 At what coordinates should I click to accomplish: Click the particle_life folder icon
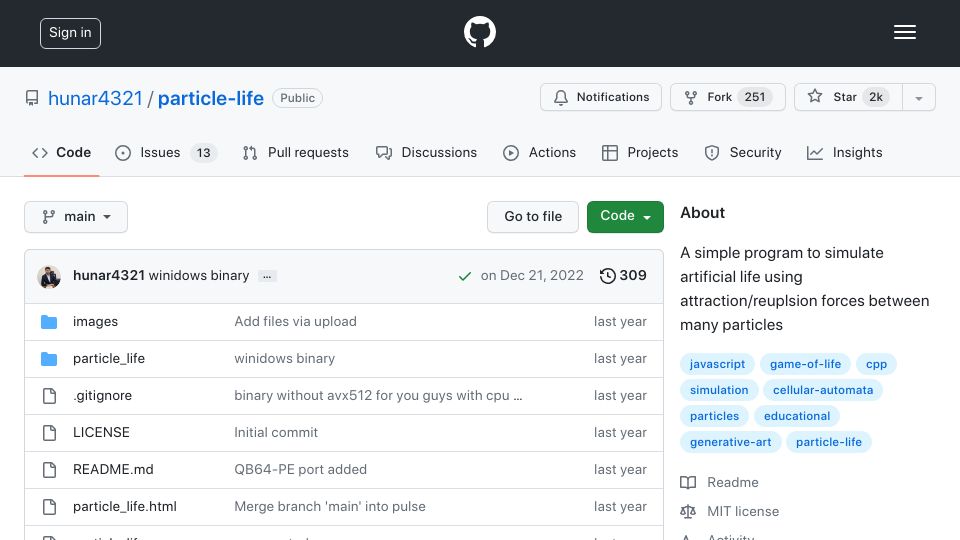tap(49, 359)
